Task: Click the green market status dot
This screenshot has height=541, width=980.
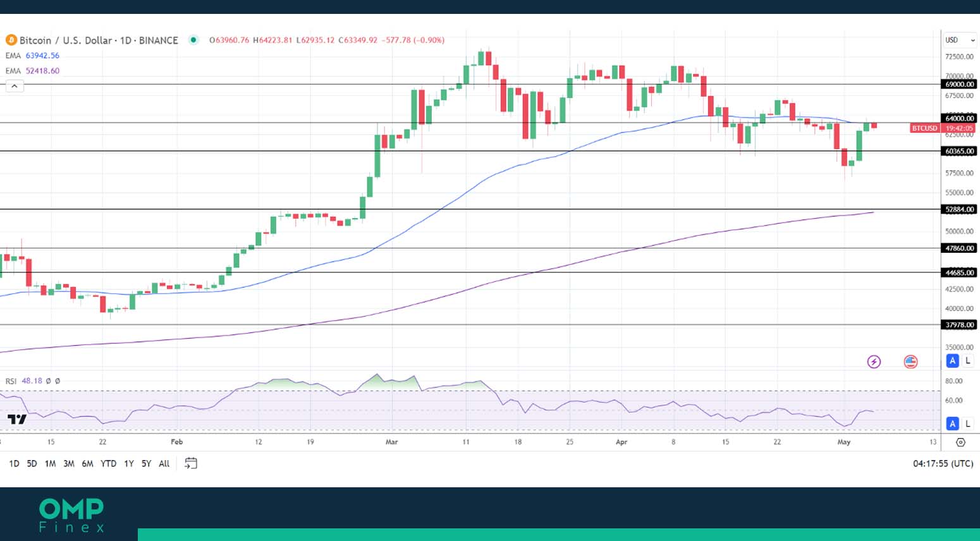Action: tap(193, 40)
